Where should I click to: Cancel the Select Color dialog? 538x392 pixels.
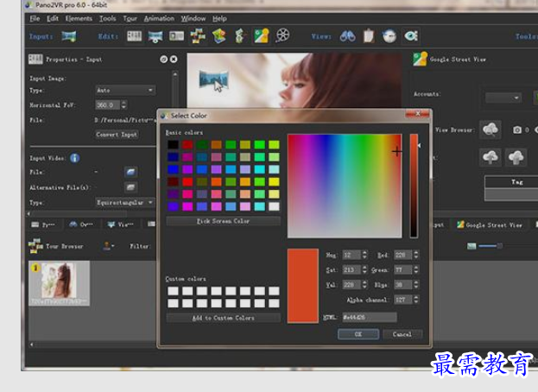(402, 334)
